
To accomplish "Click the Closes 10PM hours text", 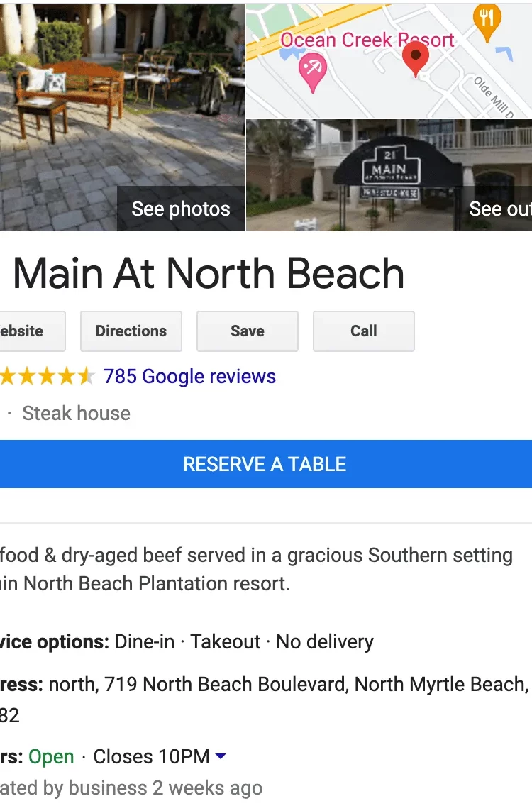I will pyautogui.click(x=151, y=756).
